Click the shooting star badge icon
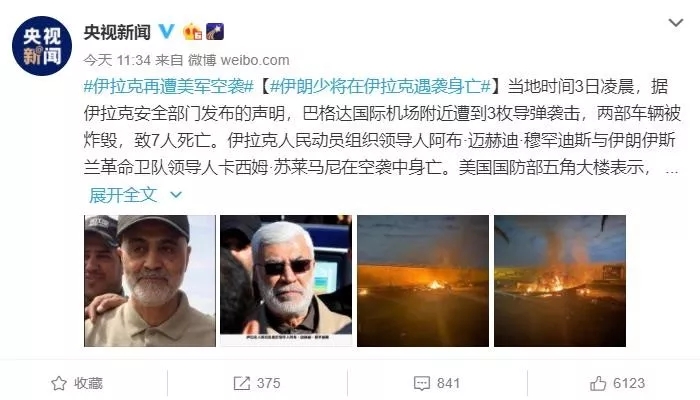The width and height of the screenshot is (700, 400). coord(215,31)
